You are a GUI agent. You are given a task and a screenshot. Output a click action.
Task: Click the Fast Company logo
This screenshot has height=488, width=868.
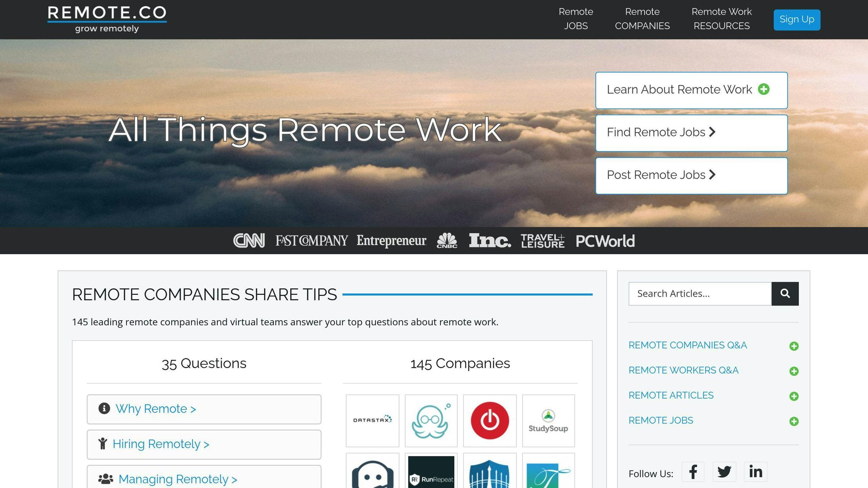click(x=312, y=241)
